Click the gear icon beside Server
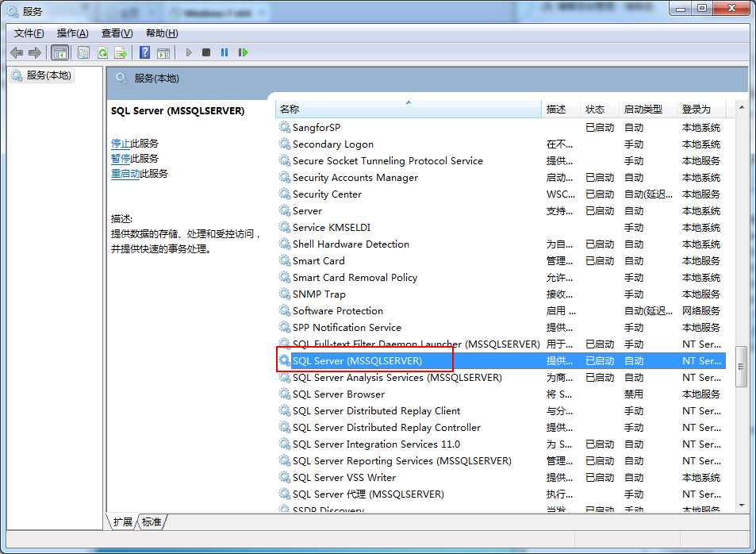This screenshot has height=554, width=756. click(x=285, y=210)
